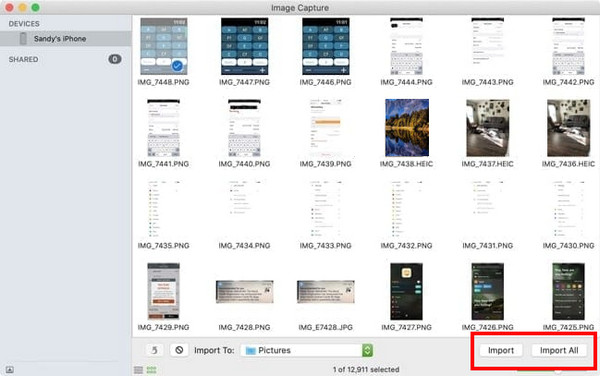Select the IMG_7444.PNG thumbnail
The image size is (600, 376).
point(406,46)
